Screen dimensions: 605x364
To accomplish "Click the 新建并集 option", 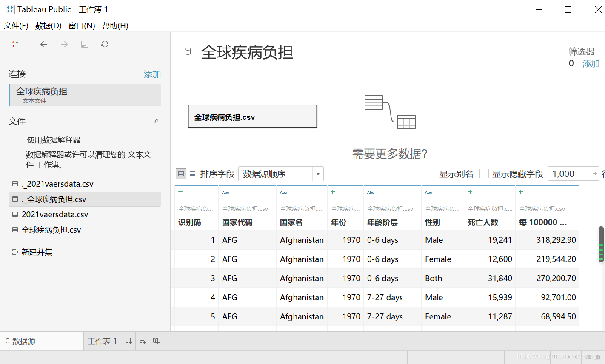I will (x=37, y=252).
